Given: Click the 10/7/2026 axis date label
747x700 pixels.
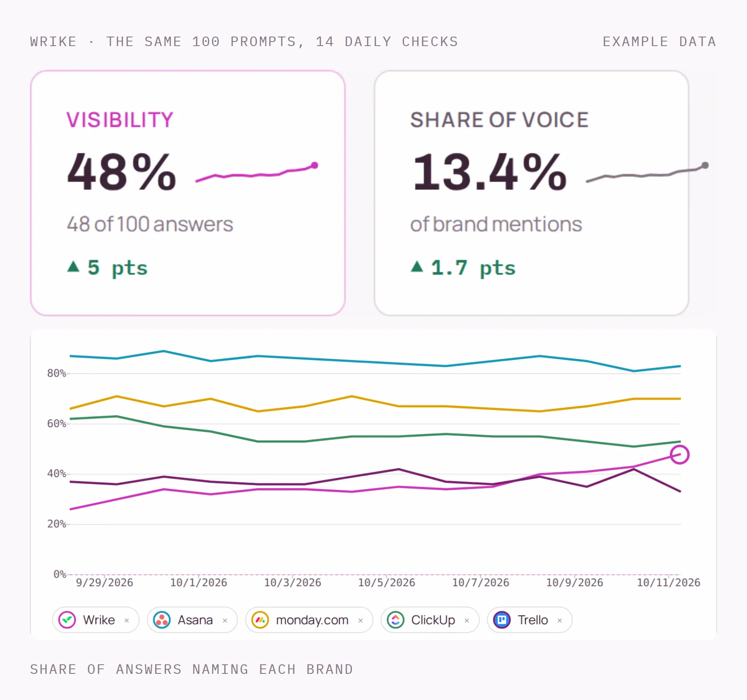Looking at the screenshot, I should pos(481,583).
